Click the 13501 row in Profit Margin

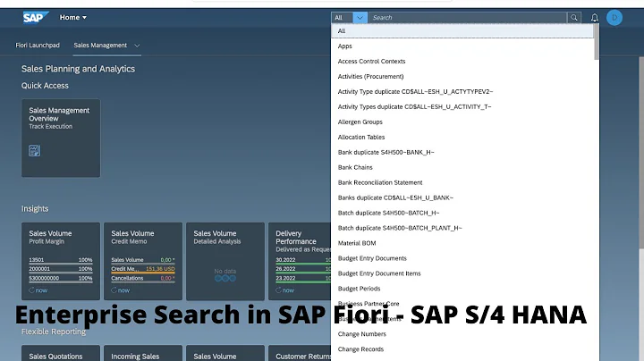point(61,260)
